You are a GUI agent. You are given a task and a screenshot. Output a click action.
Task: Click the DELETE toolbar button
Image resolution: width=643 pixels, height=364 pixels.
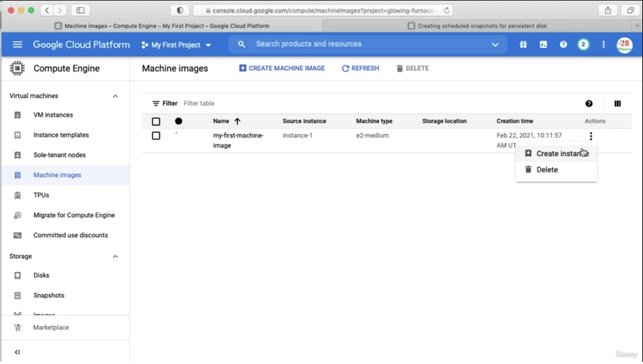tap(413, 68)
